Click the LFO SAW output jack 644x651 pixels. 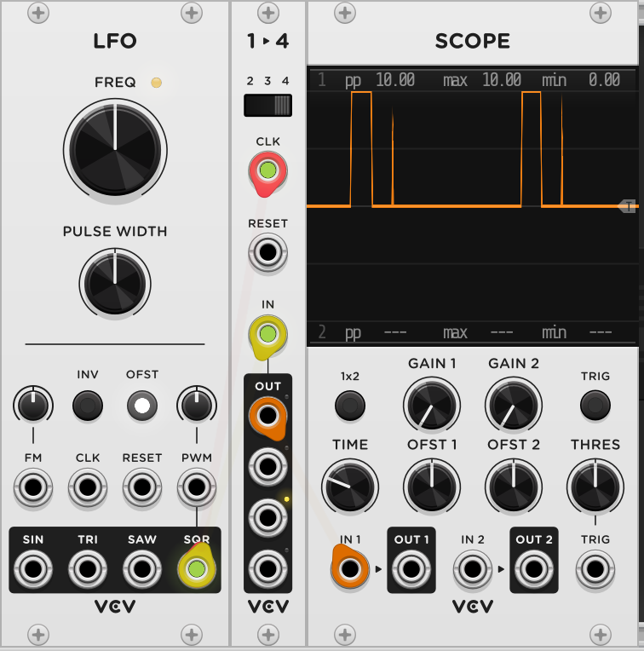click(142, 569)
